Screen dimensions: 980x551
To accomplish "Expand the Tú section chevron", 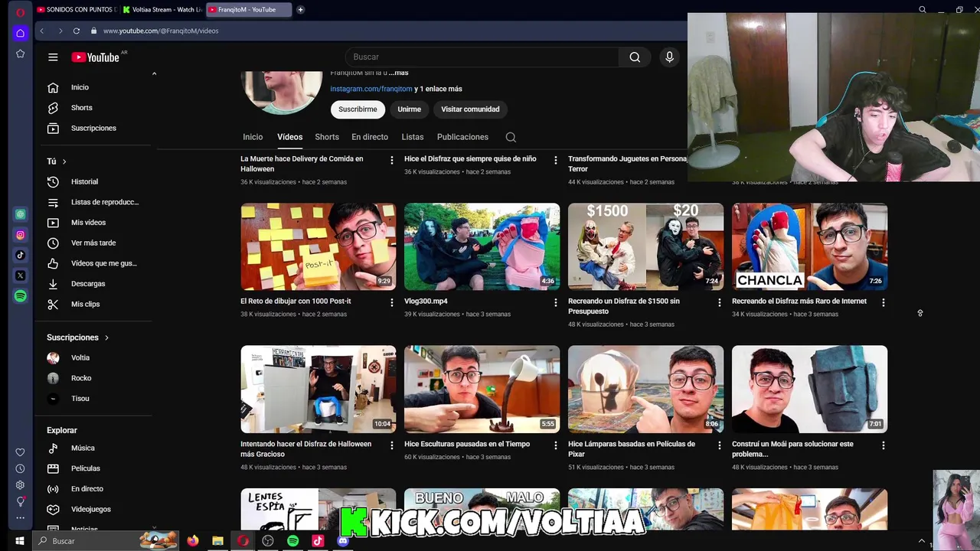I will point(64,161).
